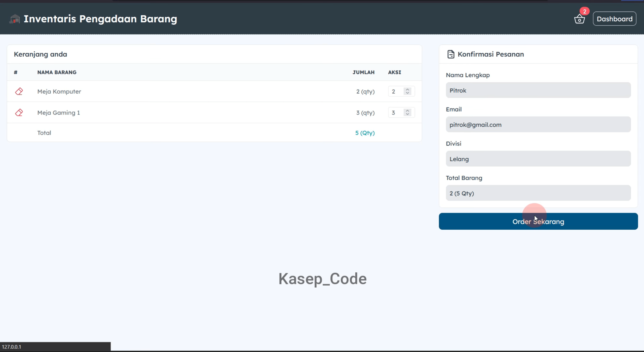644x352 pixels.
Task: Click the 127.0.0.1 status bar text
Action: click(12, 347)
